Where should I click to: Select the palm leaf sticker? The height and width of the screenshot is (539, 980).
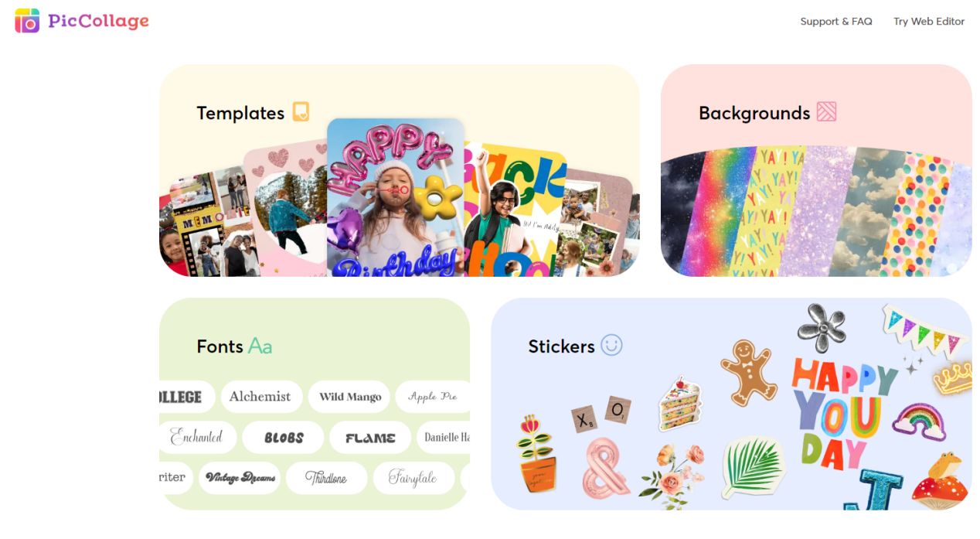coord(753,466)
